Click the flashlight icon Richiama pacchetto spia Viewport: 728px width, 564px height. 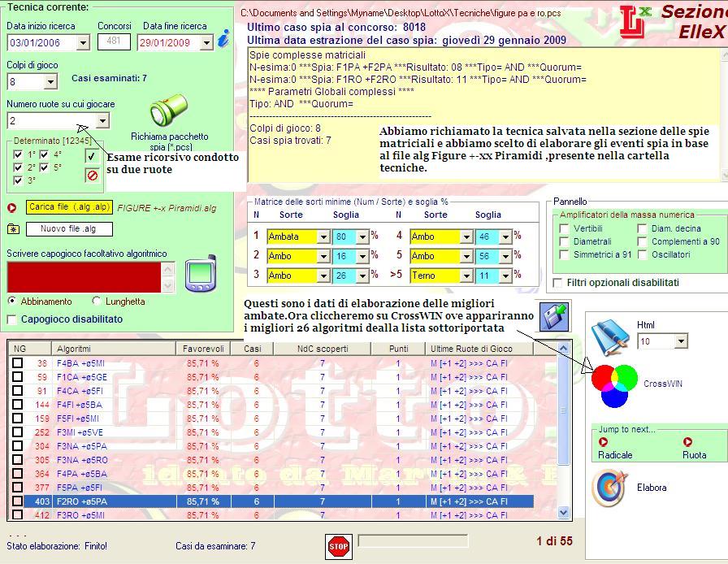coord(168,110)
